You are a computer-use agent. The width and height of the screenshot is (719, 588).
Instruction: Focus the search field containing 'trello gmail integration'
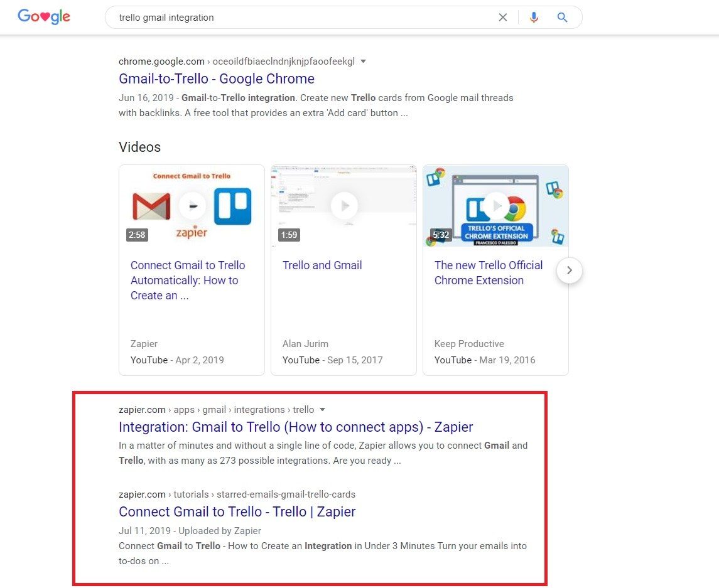tap(303, 18)
